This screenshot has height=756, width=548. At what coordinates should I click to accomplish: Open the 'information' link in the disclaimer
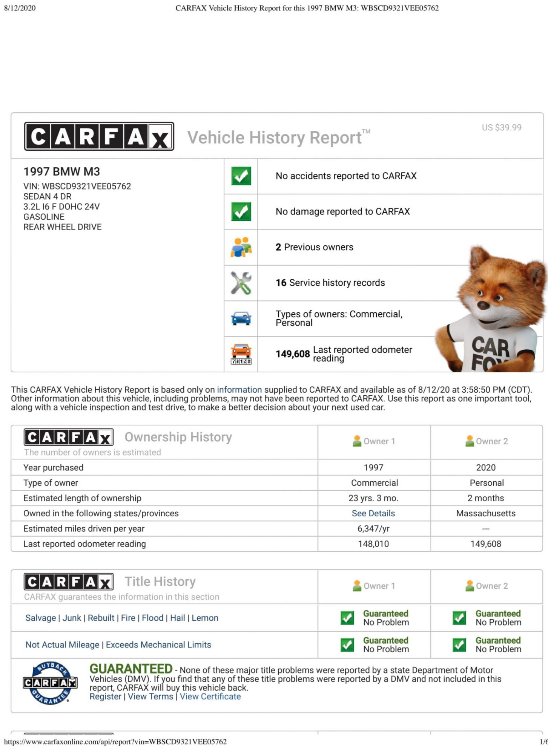(239, 390)
